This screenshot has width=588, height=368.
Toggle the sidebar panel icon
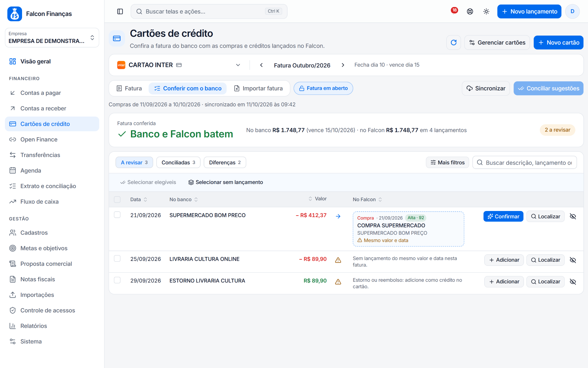120,11
